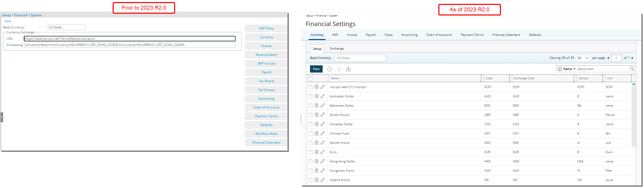The image size is (644, 188).
Task: Edit the Danish Krone row
Action: pyautogui.click(x=323, y=143)
